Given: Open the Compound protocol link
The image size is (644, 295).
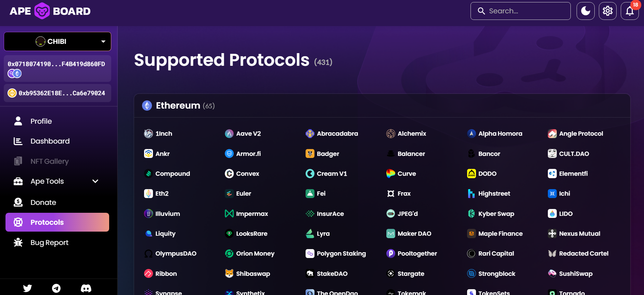Looking at the screenshot, I should (167, 174).
